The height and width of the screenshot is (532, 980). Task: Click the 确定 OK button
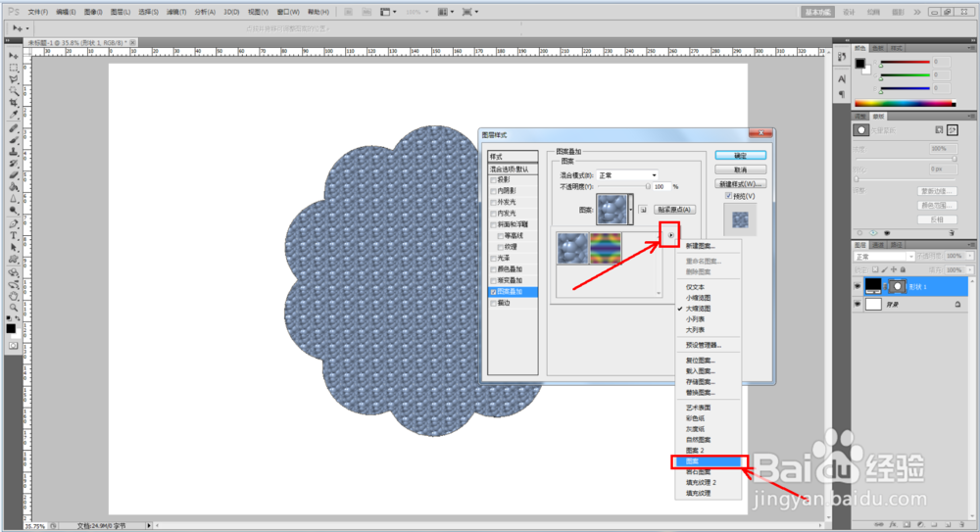tap(741, 156)
